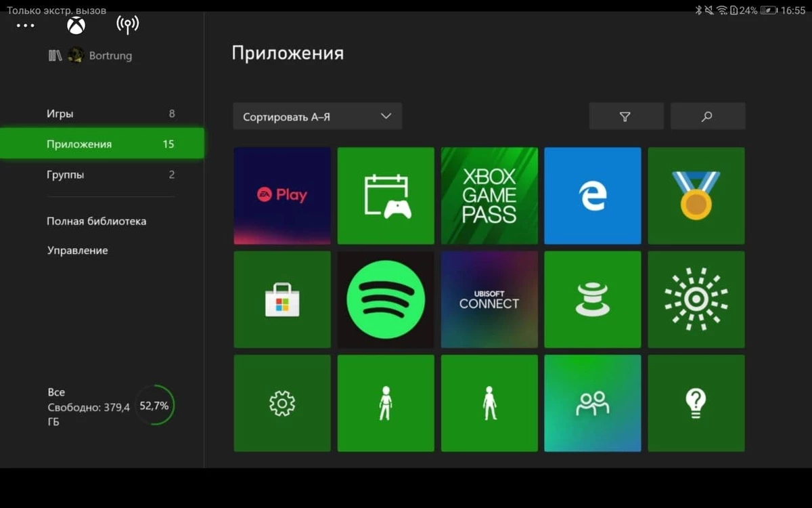
Task: Click the 16:55 clock
Action: [793, 10]
